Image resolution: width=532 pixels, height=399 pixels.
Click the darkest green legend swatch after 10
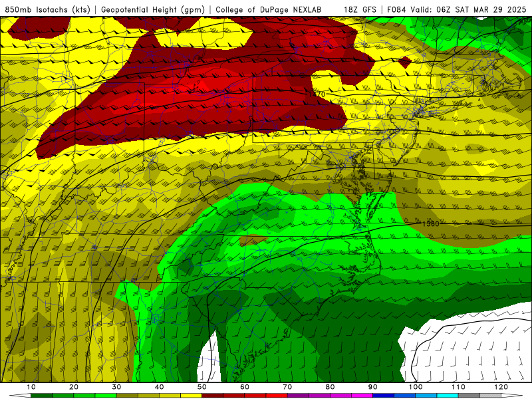pyautogui.click(x=41, y=396)
